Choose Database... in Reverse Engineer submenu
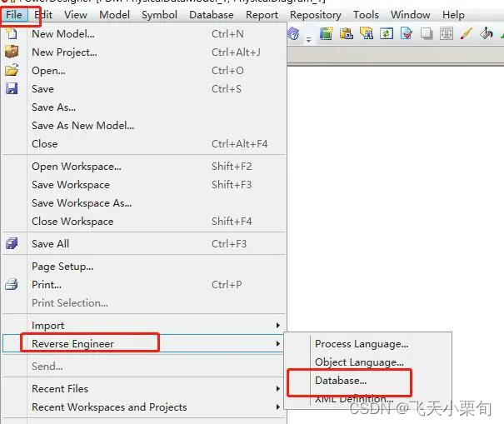504x424 pixels. 368,381
